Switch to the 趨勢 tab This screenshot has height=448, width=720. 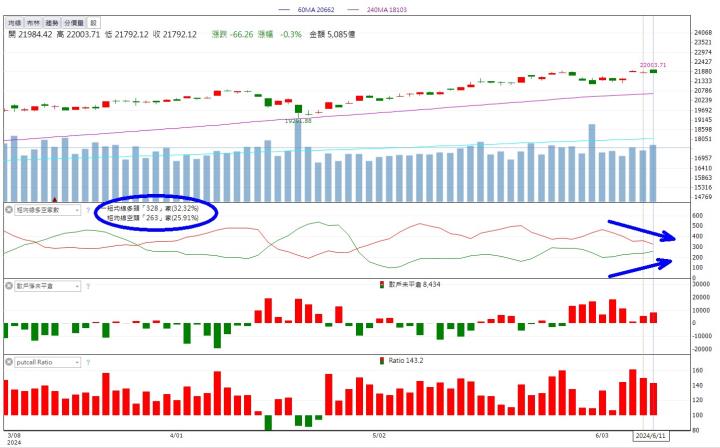click(x=52, y=22)
